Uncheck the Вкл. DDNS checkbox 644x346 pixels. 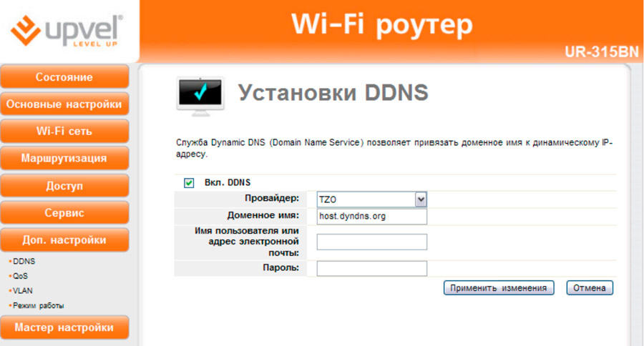pos(189,182)
